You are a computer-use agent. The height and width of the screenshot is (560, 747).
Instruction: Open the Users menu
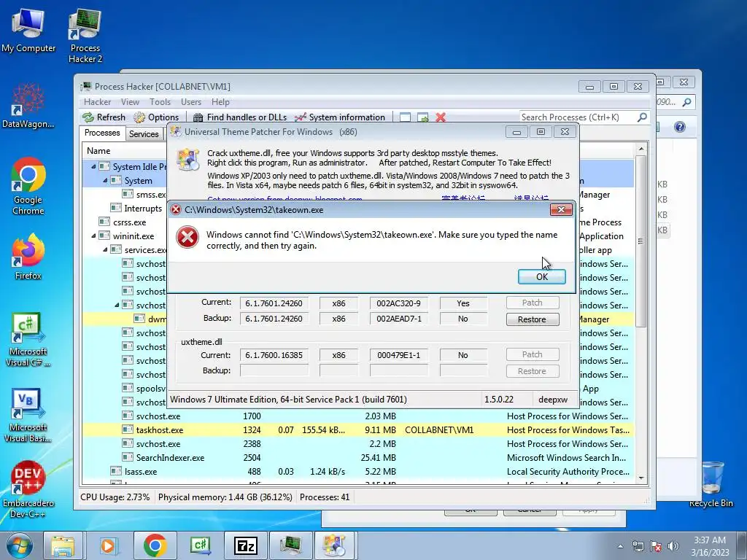click(x=191, y=102)
